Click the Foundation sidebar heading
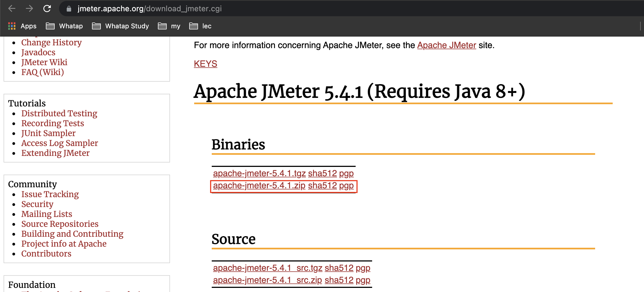 click(32, 285)
